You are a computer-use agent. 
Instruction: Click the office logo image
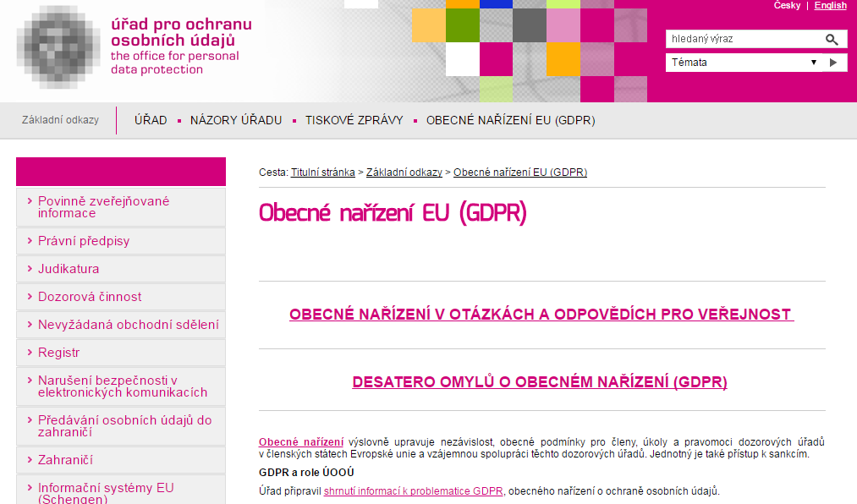pos(58,47)
